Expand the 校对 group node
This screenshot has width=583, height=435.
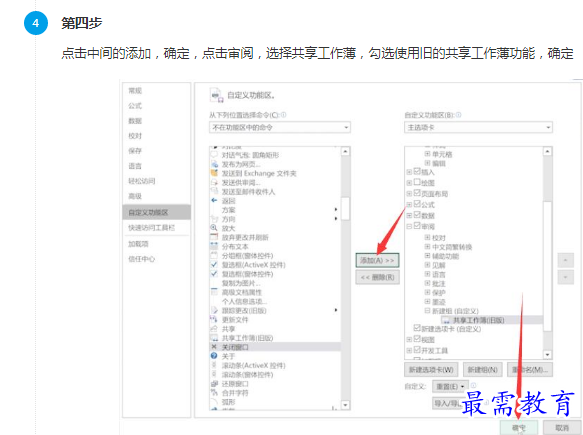pyautogui.click(x=427, y=237)
